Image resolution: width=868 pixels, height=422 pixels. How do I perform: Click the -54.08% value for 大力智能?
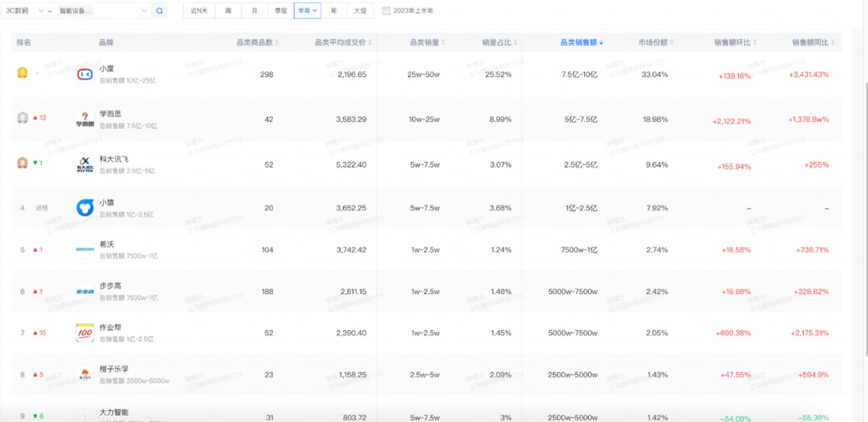[735, 419]
